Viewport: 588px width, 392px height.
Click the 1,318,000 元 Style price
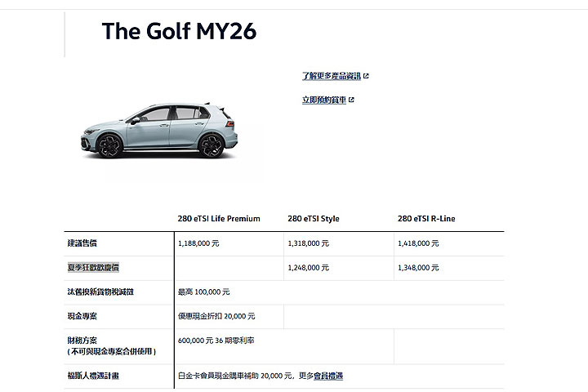(308, 243)
